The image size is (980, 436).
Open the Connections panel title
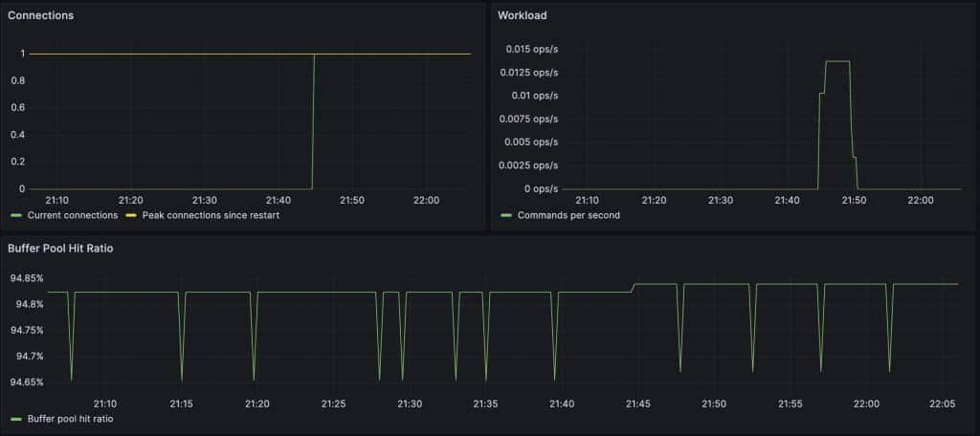point(40,15)
